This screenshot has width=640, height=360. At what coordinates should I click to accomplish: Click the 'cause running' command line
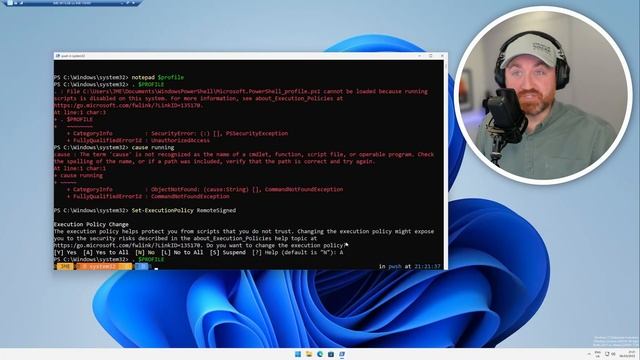pos(114,147)
